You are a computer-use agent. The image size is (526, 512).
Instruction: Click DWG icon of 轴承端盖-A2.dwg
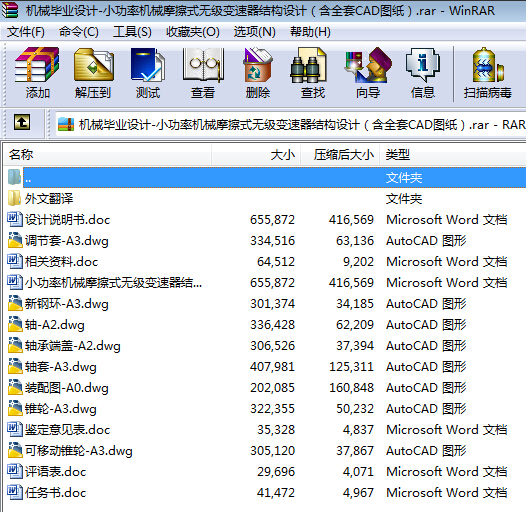click(x=14, y=345)
